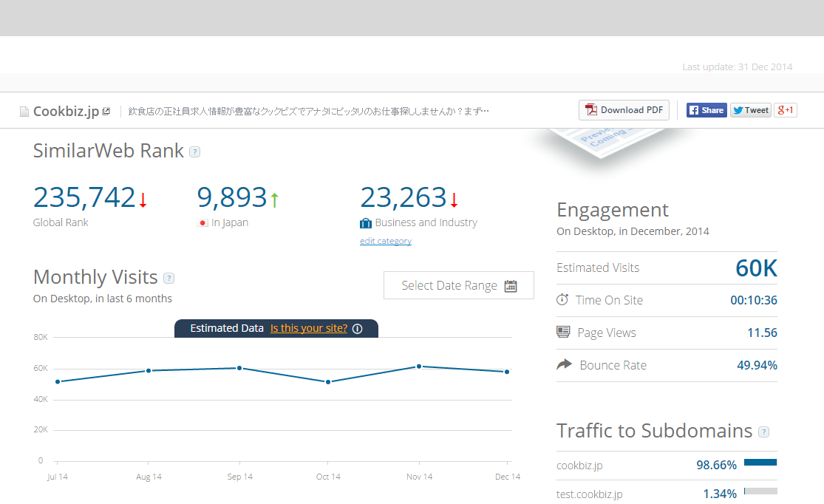The image size is (824, 504).
Task: Open Traffic to Subdomains help icon
Action: (763, 432)
